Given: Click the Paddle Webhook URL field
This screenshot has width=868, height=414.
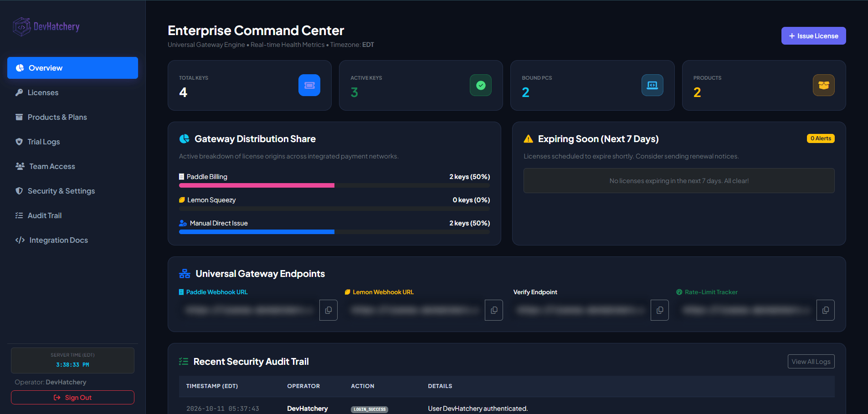Looking at the screenshot, I should [249, 310].
